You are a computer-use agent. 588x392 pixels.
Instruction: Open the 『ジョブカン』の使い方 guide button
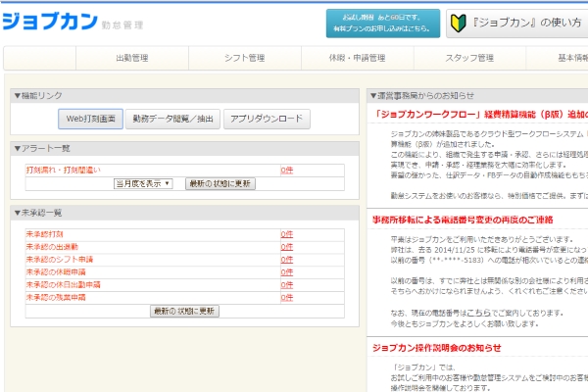528,24
